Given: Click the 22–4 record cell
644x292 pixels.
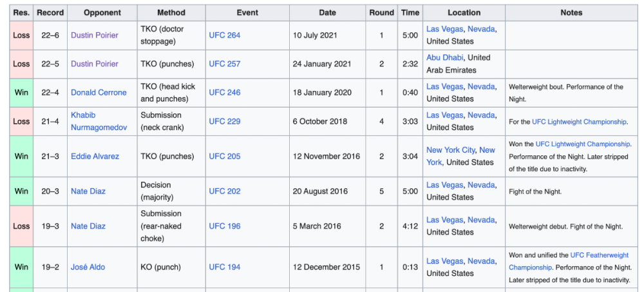Looking at the screenshot, I should point(50,93).
